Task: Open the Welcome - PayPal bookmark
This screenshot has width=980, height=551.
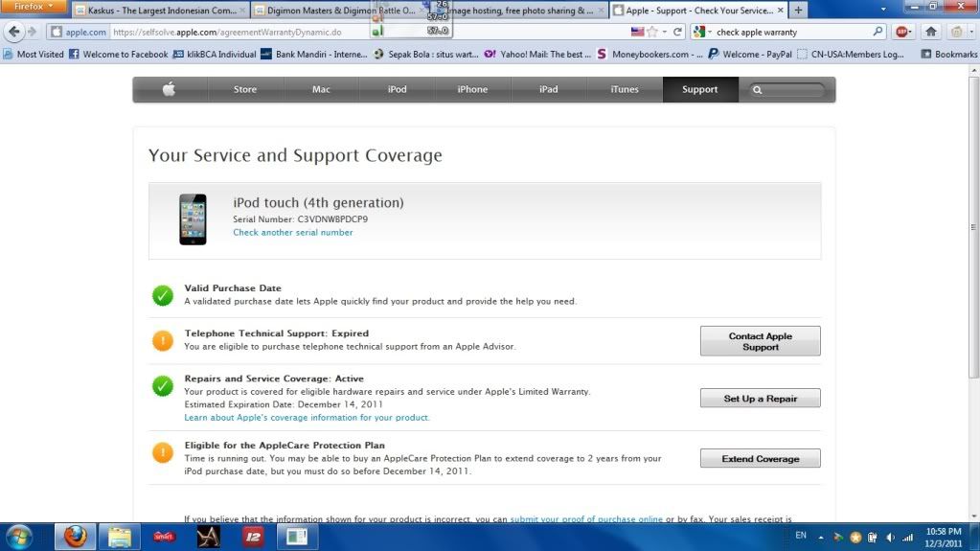Action: click(750, 55)
